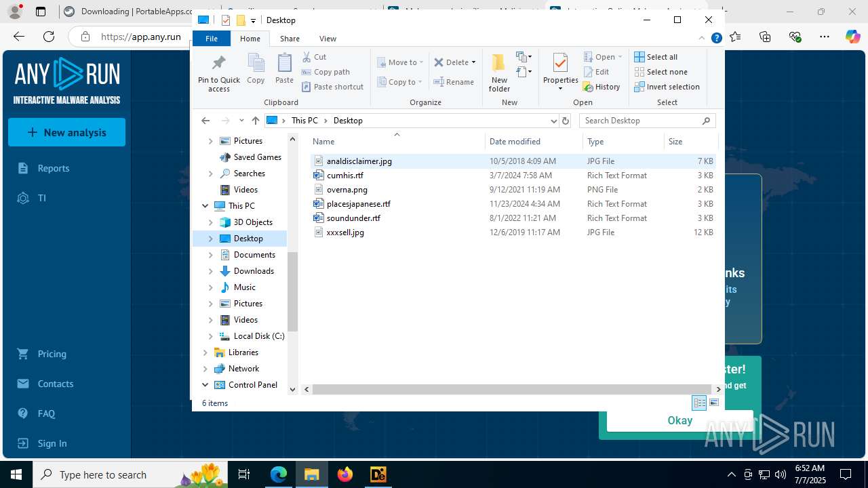This screenshot has width=868, height=488.
Task: Expand the 3D Objects tree node
Action: click(x=210, y=222)
